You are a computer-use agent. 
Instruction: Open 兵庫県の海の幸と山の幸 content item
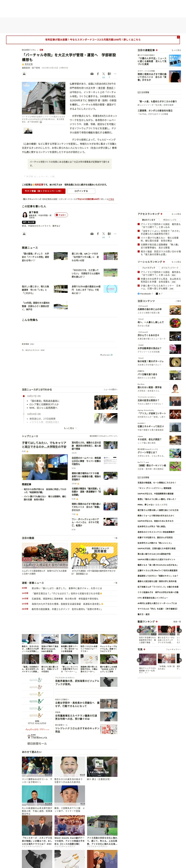point(149,309)
